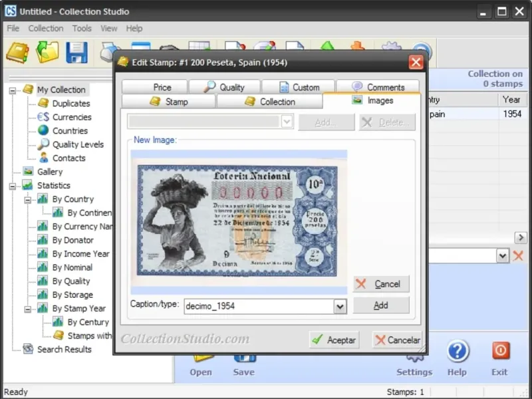Open the Tools menu

(82, 29)
